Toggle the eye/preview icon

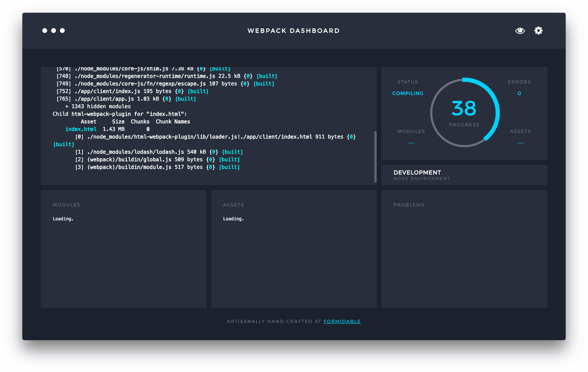click(520, 30)
